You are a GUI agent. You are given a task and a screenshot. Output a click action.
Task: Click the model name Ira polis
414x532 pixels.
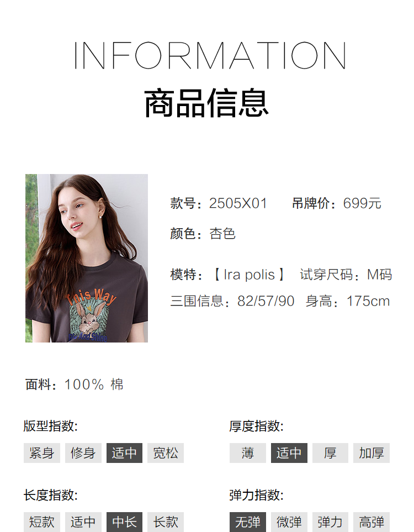(x=249, y=275)
